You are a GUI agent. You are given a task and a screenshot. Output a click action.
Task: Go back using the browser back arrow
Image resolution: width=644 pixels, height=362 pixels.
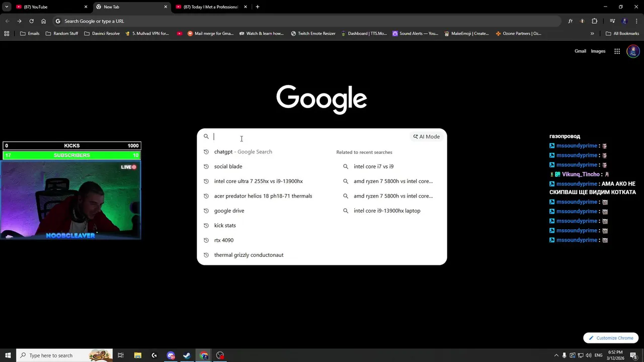click(7, 21)
